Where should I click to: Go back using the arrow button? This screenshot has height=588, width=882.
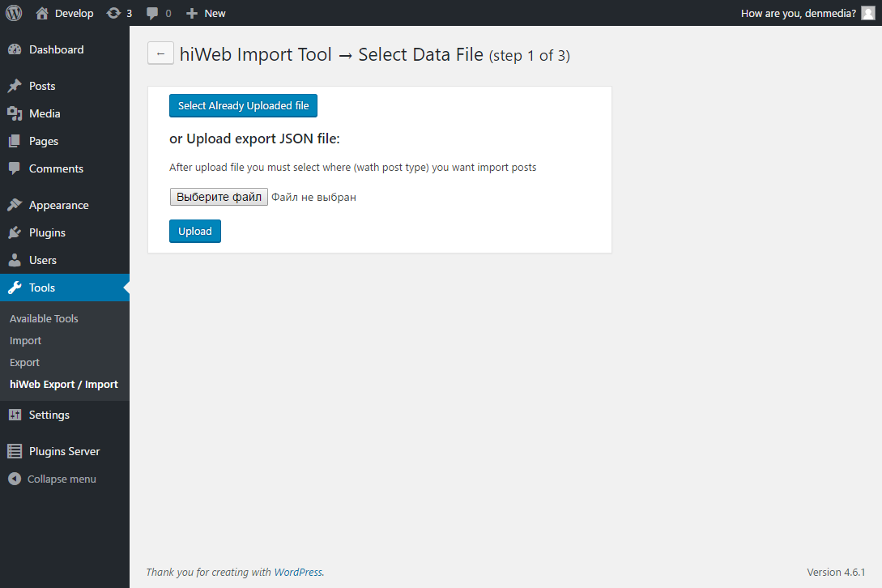[x=160, y=53]
